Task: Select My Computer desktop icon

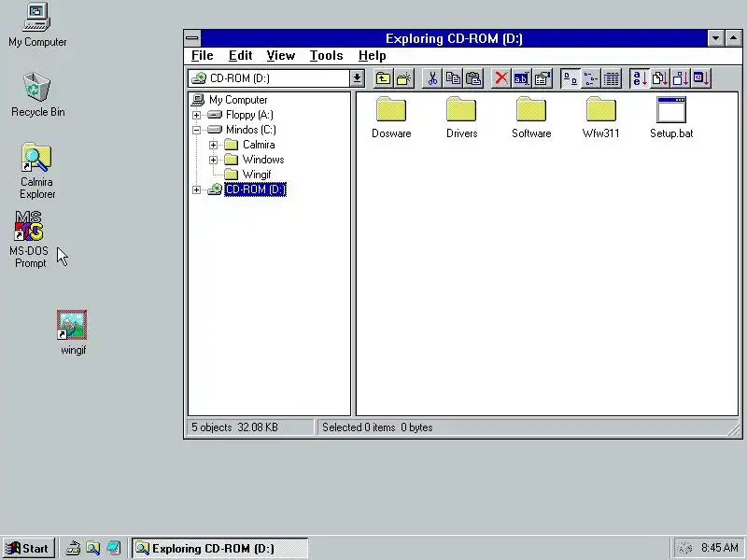Action: (x=37, y=25)
